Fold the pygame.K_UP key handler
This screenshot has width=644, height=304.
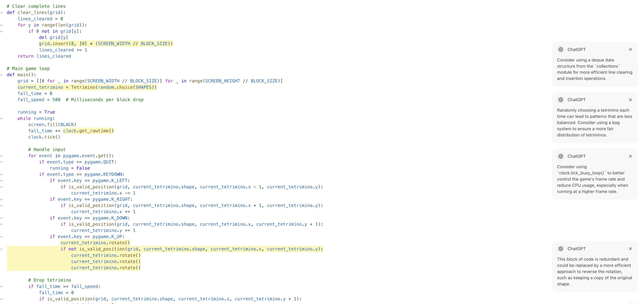2,237
